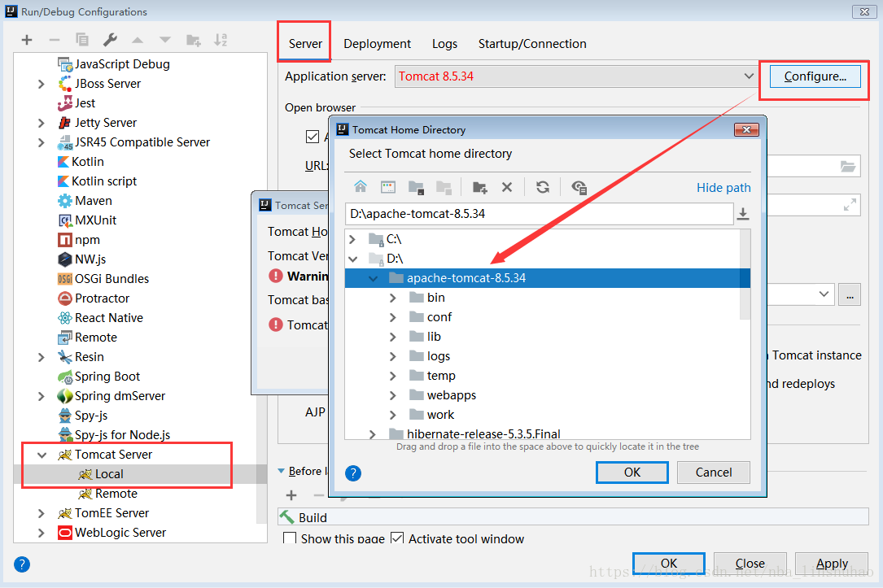Click OK in Tomcat Home Directory dialog
This screenshot has width=883, height=588.
(x=632, y=472)
